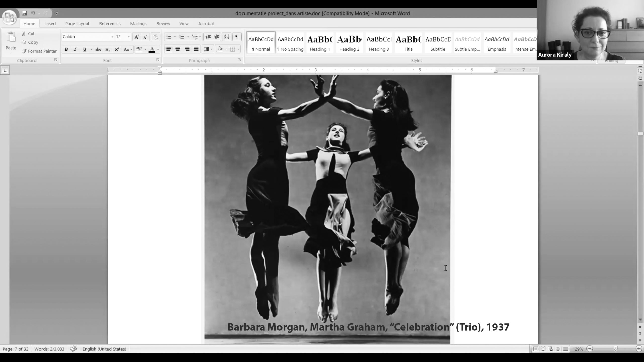Apply paragraph shading
Screen dimensions: 644x362
click(220, 49)
